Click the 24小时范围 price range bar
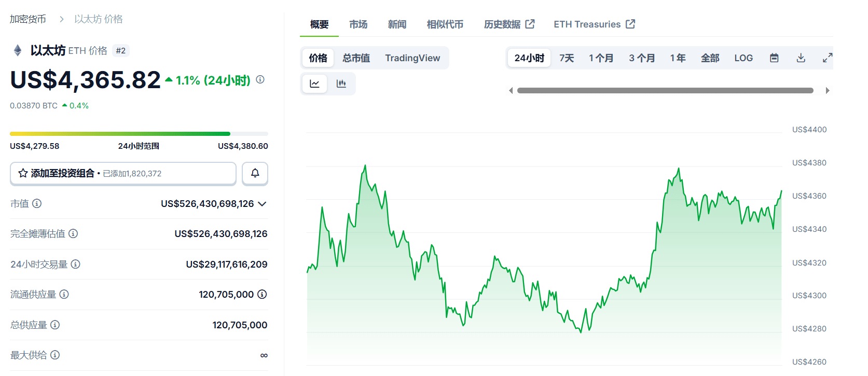Screen dimensions: 868x376 pyautogui.click(x=139, y=134)
